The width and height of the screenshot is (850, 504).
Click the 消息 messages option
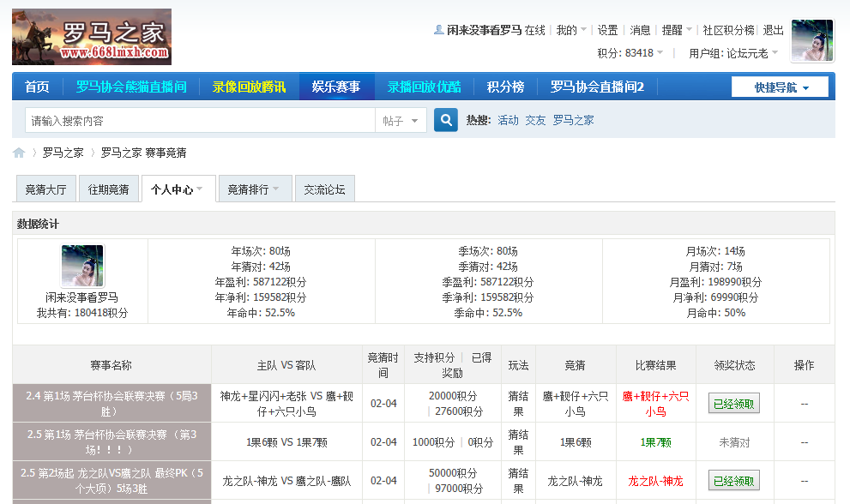pos(640,28)
